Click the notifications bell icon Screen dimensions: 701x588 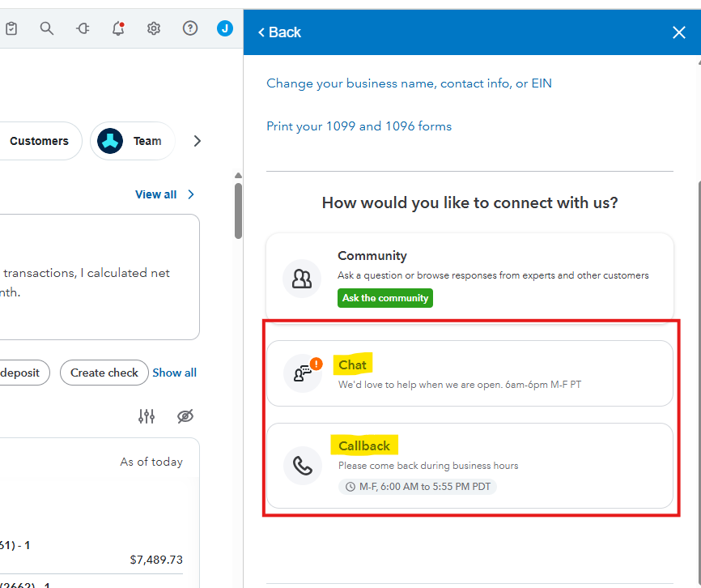(x=118, y=29)
